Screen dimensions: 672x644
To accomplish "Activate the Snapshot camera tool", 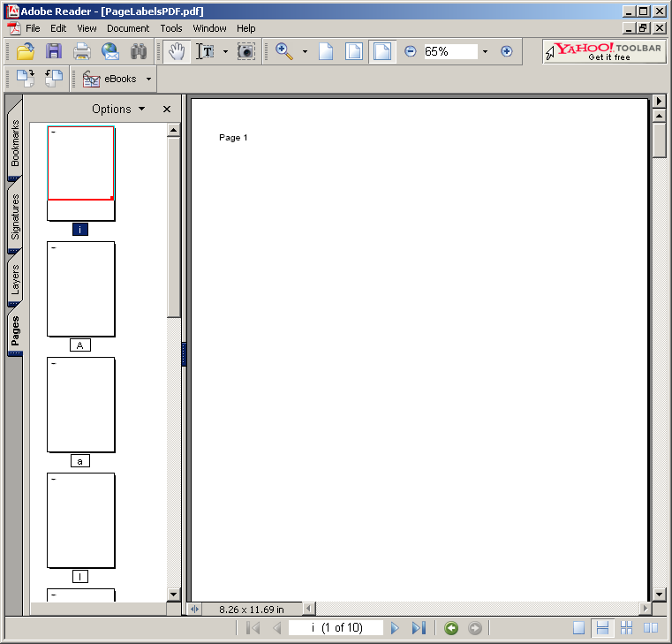I will [246, 51].
